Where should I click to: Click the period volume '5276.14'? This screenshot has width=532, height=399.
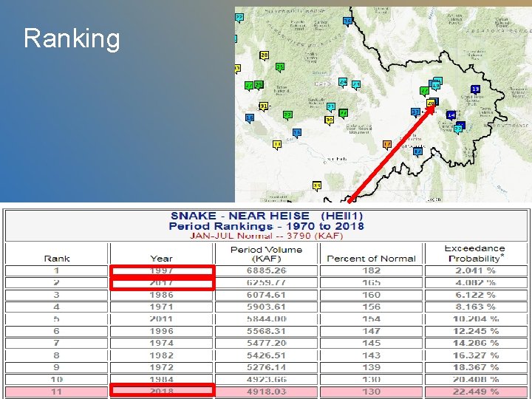(x=266, y=367)
